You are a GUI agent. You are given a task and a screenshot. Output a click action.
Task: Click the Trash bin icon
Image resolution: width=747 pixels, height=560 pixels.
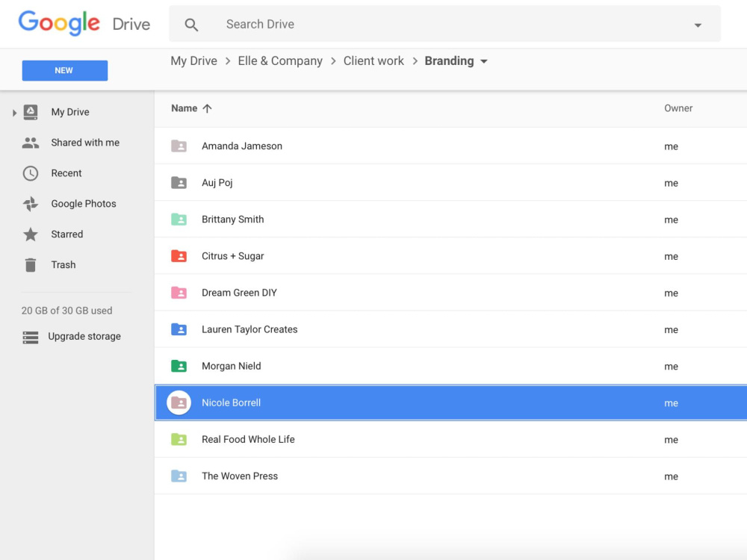click(x=31, y=265)
